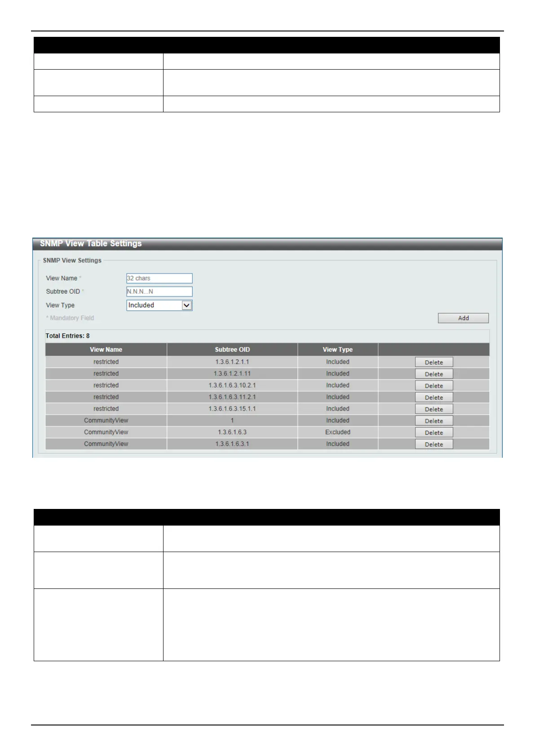Delete the CommunityView entry with OID 1
The height and width of the screenshot is (756, 535).
click(434, 420)
